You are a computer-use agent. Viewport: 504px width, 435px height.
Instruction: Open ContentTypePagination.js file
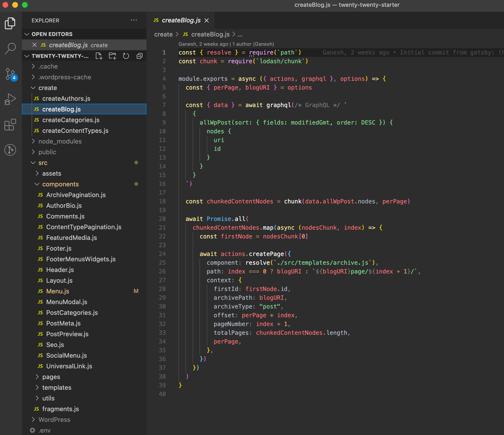(84, 227)
